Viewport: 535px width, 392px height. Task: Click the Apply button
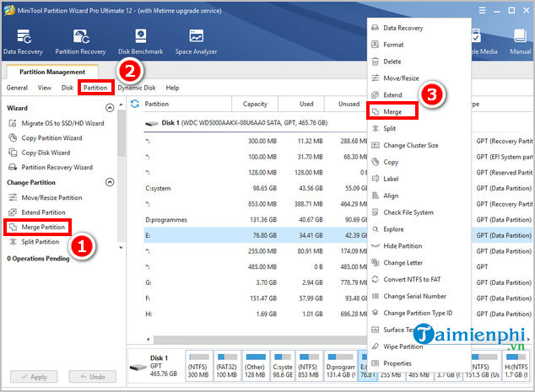[x=34, y=377]
